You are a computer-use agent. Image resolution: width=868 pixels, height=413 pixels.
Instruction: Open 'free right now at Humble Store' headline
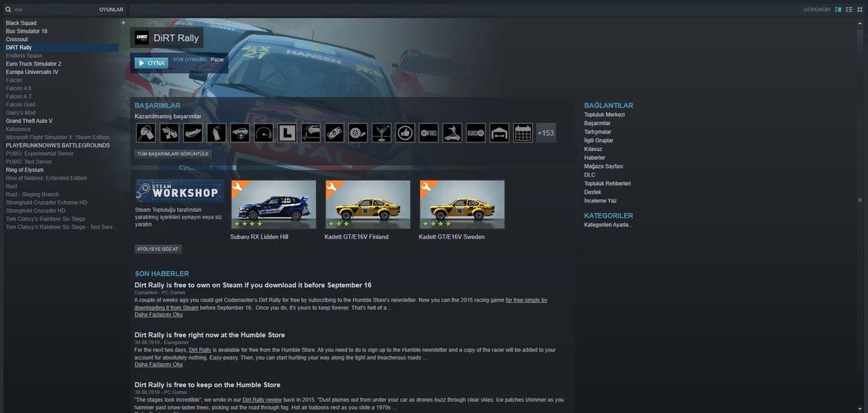tap(210, 335)
